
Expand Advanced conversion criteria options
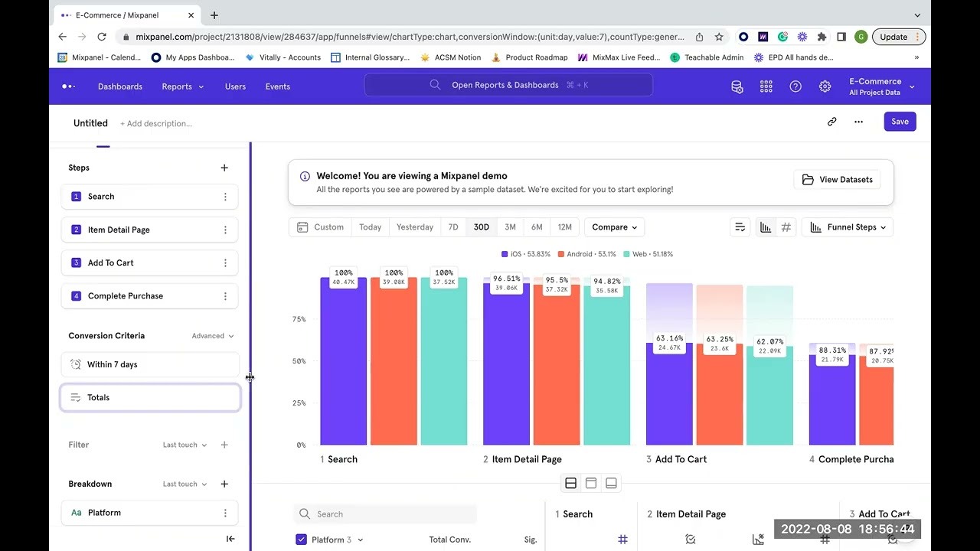(x=213, y=336)
